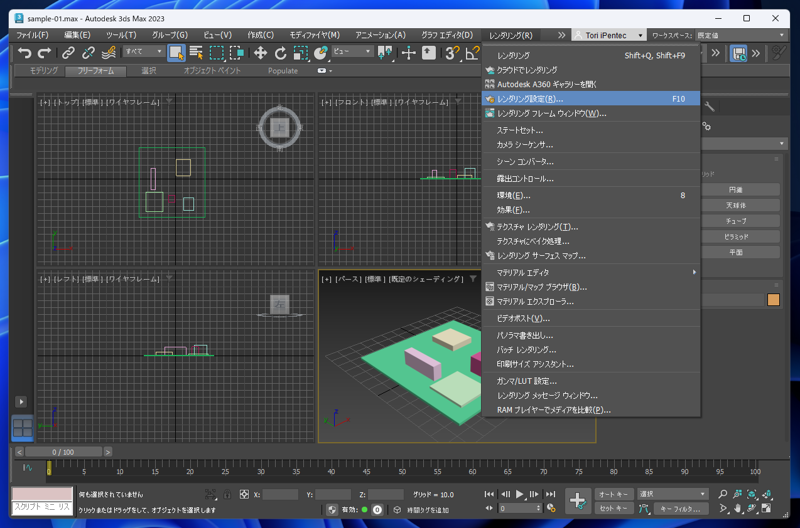Switch to the オブジェクト ペイント ribbon tab
800x528 pixels.
tap(212, 71)
